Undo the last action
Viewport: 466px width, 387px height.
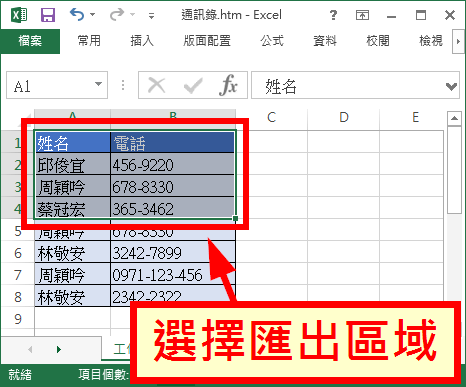(77, 15)
